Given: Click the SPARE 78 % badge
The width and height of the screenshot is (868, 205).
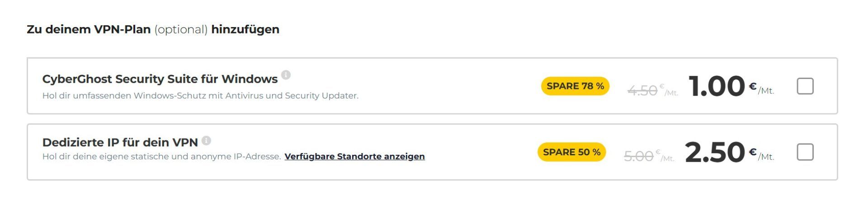Looking at the screenshot, I should coord(575,86).
